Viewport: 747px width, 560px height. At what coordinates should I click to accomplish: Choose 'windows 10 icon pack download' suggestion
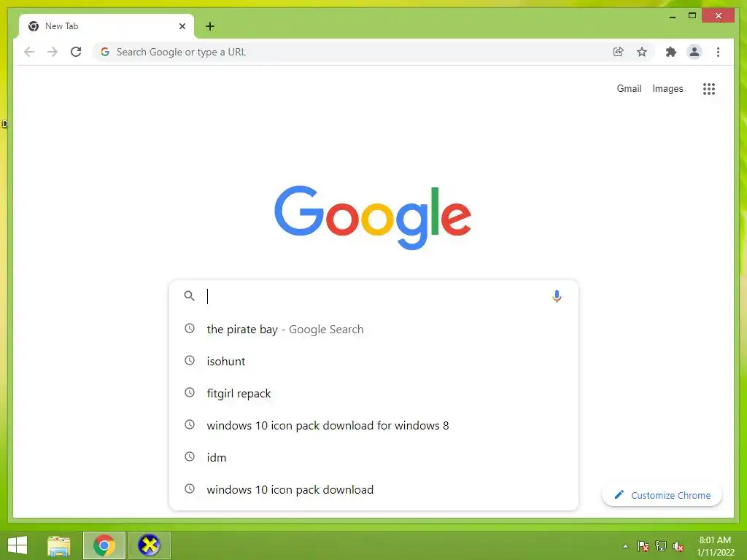point(374,489)
